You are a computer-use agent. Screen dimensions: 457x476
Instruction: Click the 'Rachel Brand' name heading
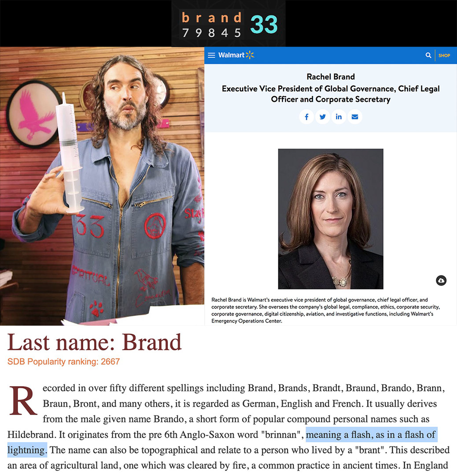pos(331,77)
